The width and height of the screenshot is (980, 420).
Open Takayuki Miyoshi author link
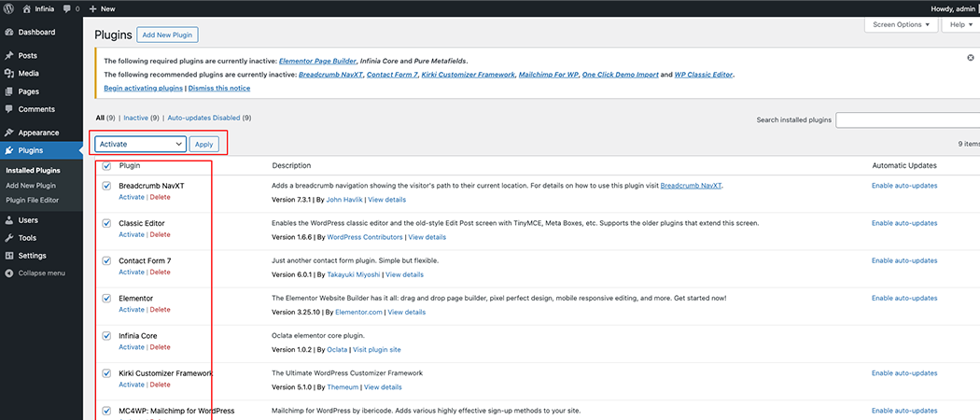click(353, 275)
